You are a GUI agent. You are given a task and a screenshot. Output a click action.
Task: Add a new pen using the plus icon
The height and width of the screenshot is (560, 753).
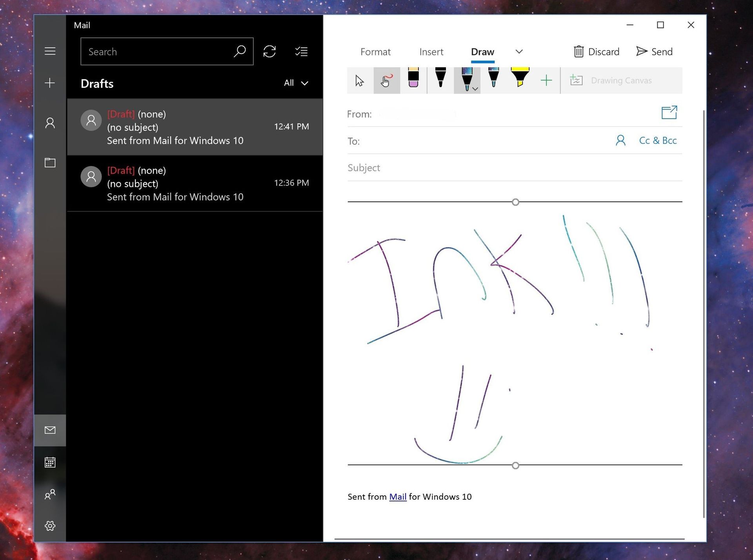point(546,80)
